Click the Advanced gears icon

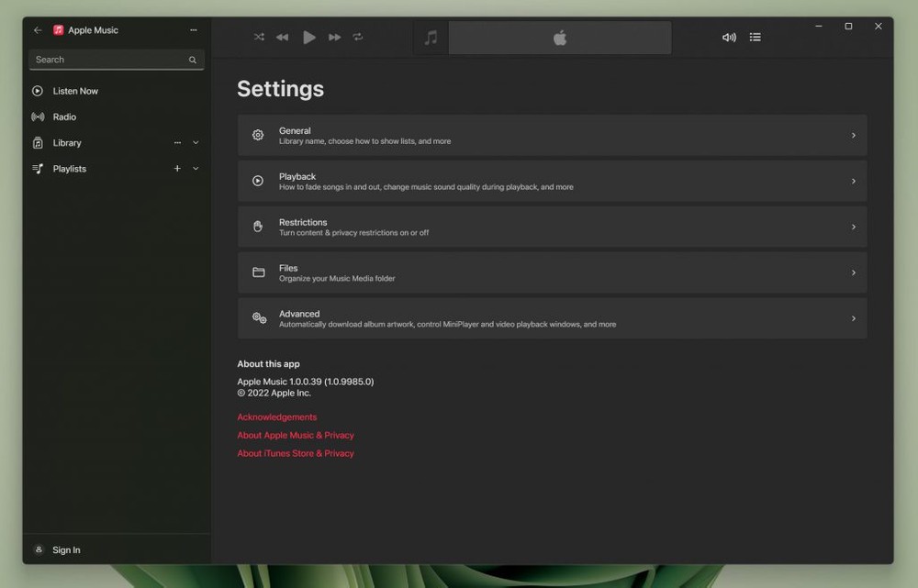point(260,318)
